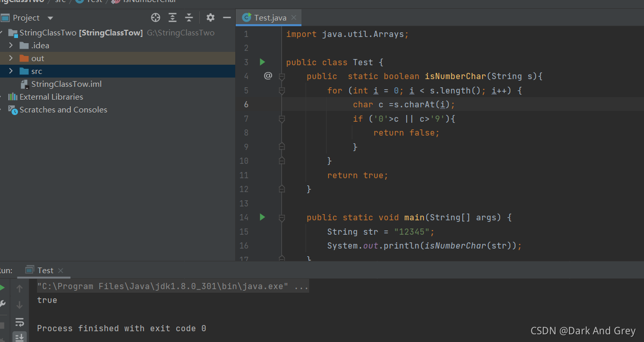Click the orange out folder icon
Viewport: 644px width, 342px height.
[x=24, y=58]
